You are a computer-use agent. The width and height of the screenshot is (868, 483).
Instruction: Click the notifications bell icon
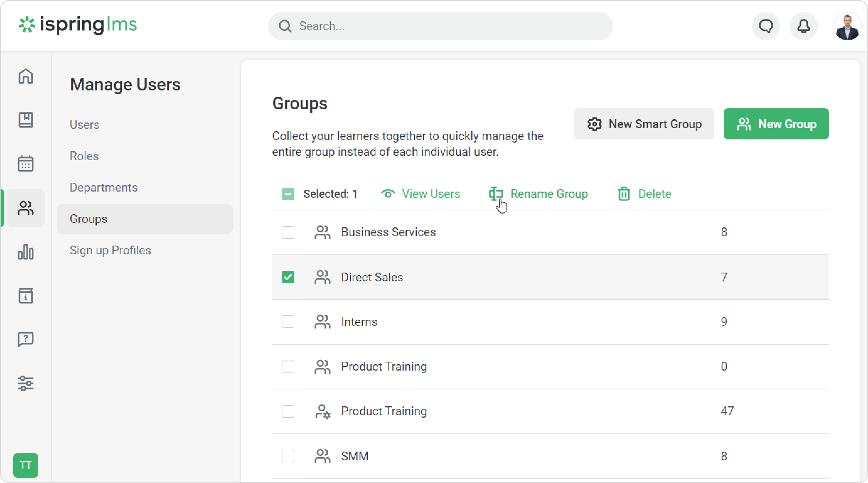pyautogui.click(x=803, y=26)
